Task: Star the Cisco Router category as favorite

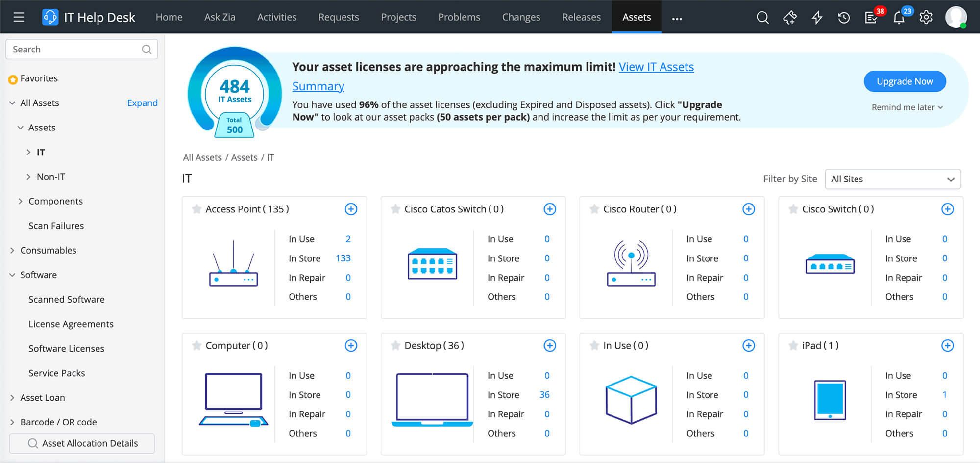Action: pyautogui.click(x=594, y=209)
